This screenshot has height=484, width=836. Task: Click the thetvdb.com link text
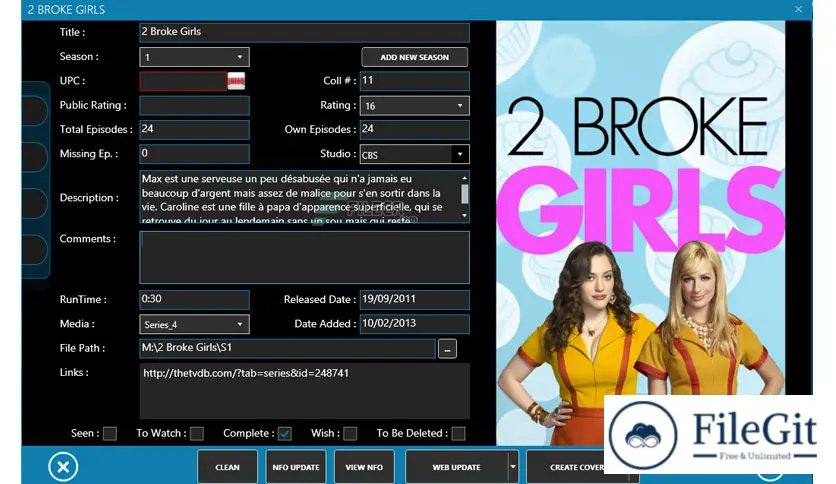pyautogui.click(x=246, y=373)
